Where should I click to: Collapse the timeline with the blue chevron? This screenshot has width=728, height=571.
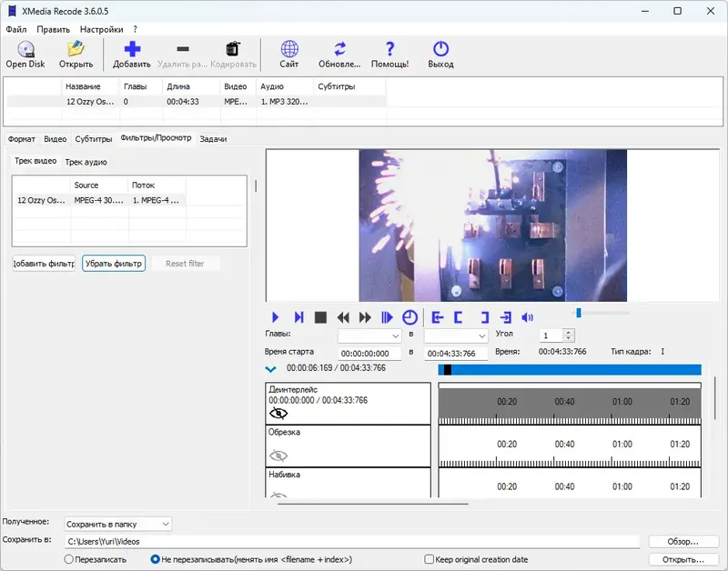click(270, 369)
